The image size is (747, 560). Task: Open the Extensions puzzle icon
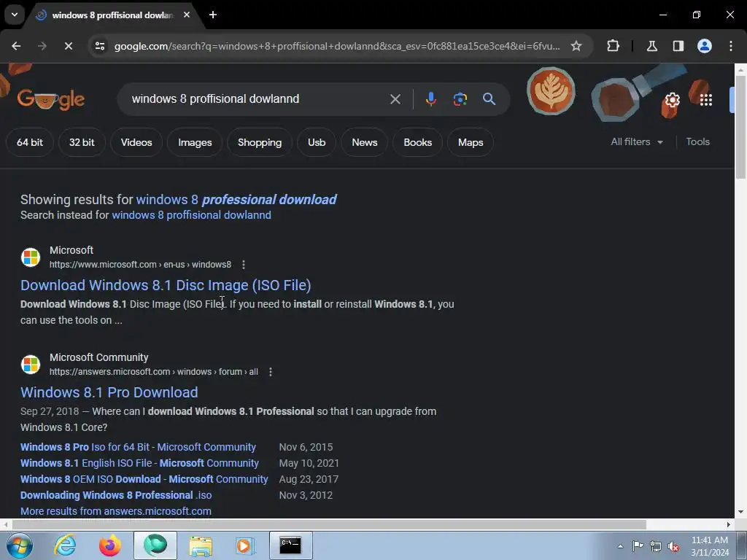[x=613, y=46]
